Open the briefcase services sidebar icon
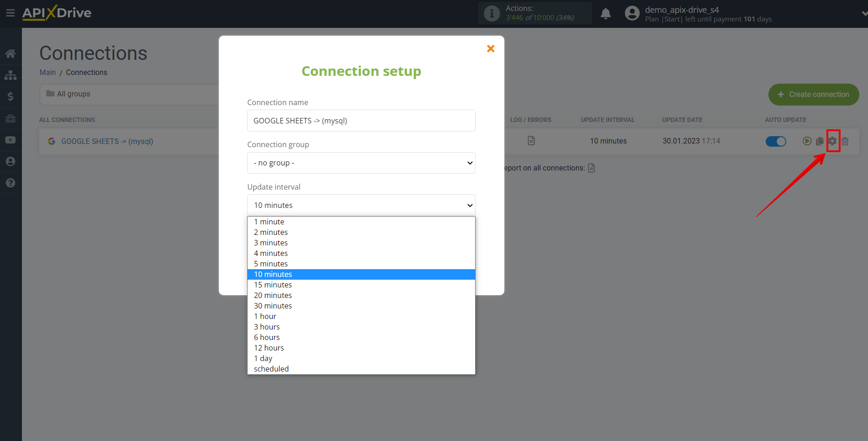868x441 pixels. tap(11, 118)
